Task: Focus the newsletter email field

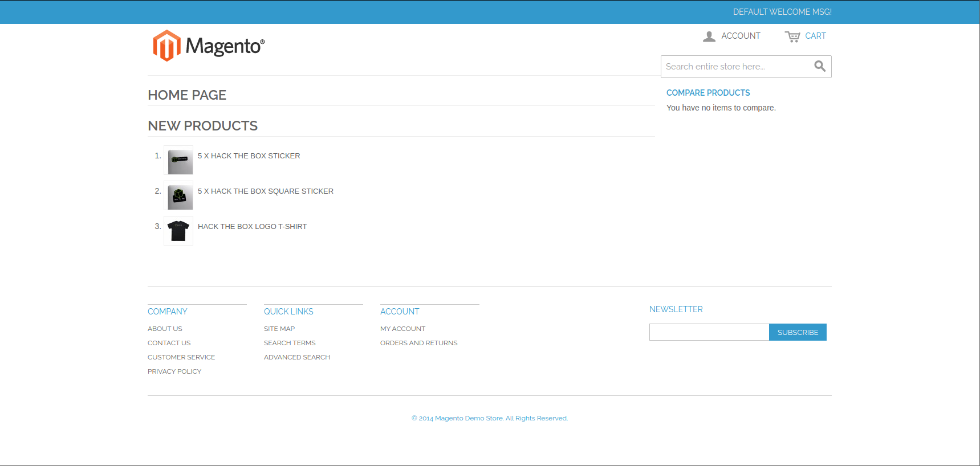Action: point(709,332)
